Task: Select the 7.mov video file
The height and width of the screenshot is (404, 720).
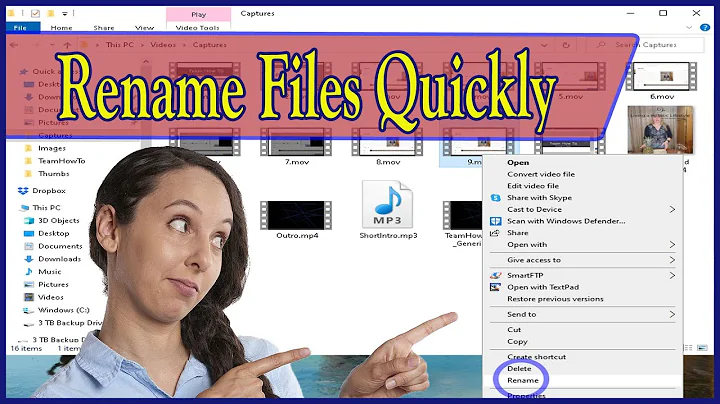Action: click(296, 147)
